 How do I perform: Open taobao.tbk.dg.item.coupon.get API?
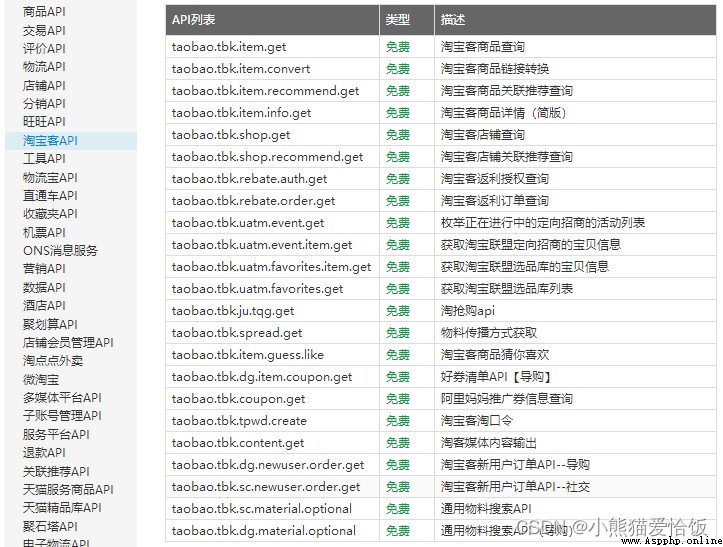261,377
